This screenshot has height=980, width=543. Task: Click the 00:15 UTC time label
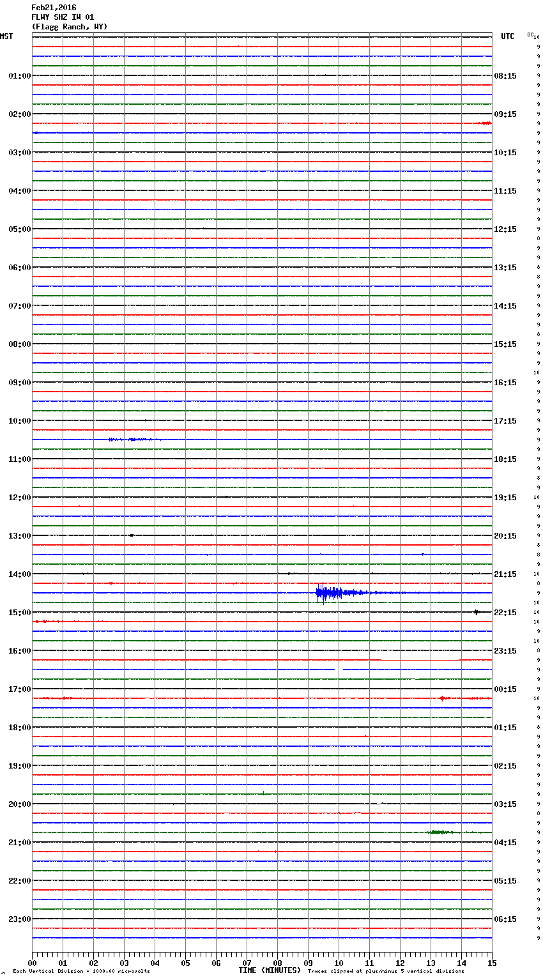pyautogui.click(x=505, y=689)
